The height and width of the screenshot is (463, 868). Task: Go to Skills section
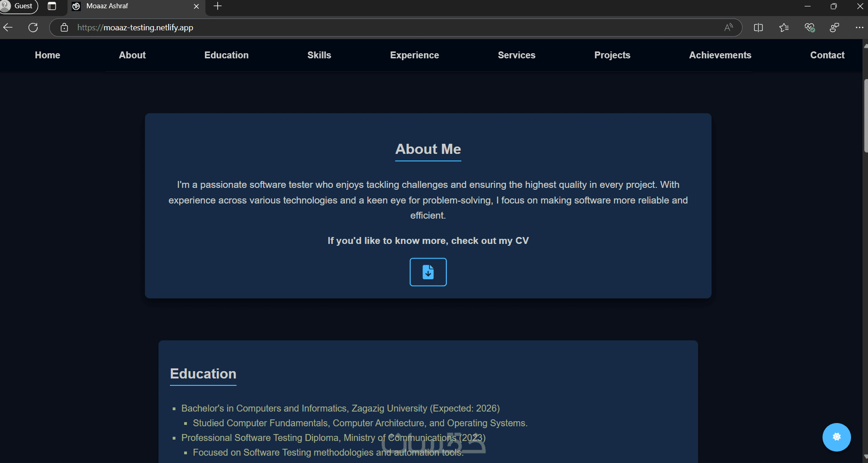click(319, 55)
